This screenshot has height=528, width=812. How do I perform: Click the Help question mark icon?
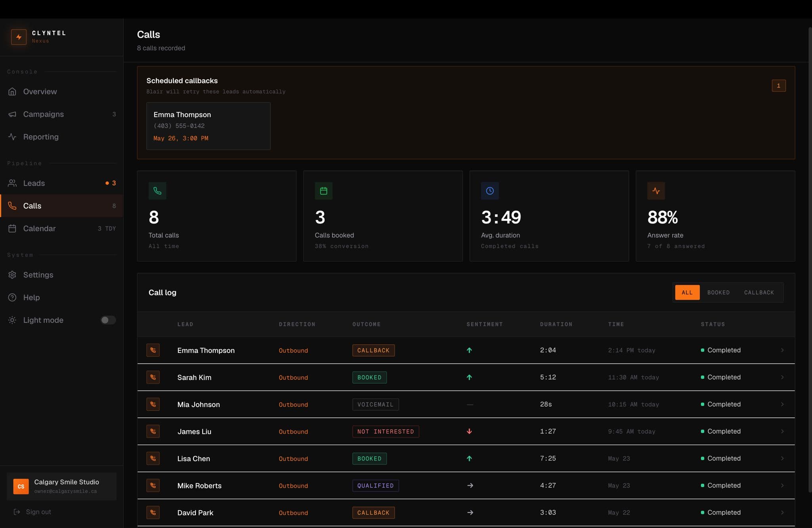12,297
